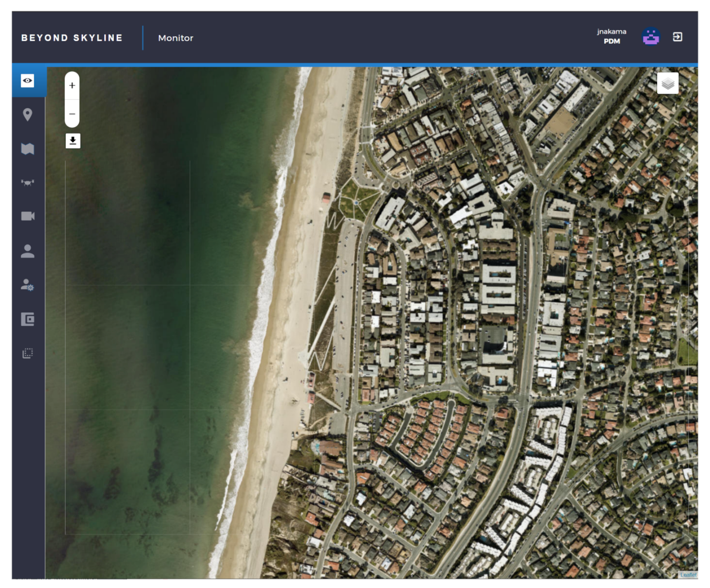Viewport: 710px width, 588px height.
Task: Open the user person icon
Action: (x=28, y=251)
